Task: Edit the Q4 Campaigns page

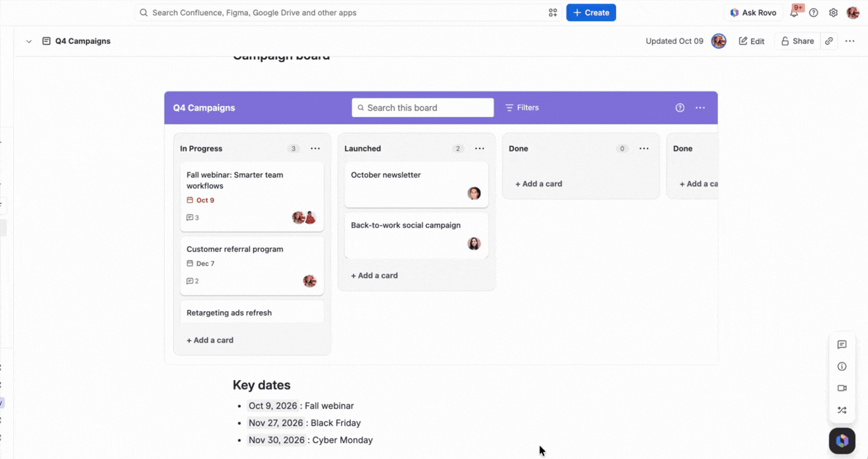Action: (752, 41)
